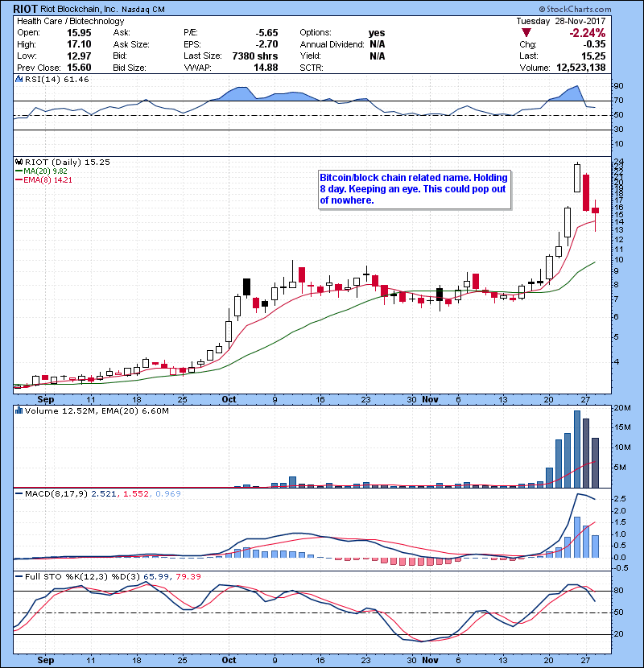Viewport: 644px width, 668px height.
Task: Click the Volume bars legend icon
Action: (19, 410)
